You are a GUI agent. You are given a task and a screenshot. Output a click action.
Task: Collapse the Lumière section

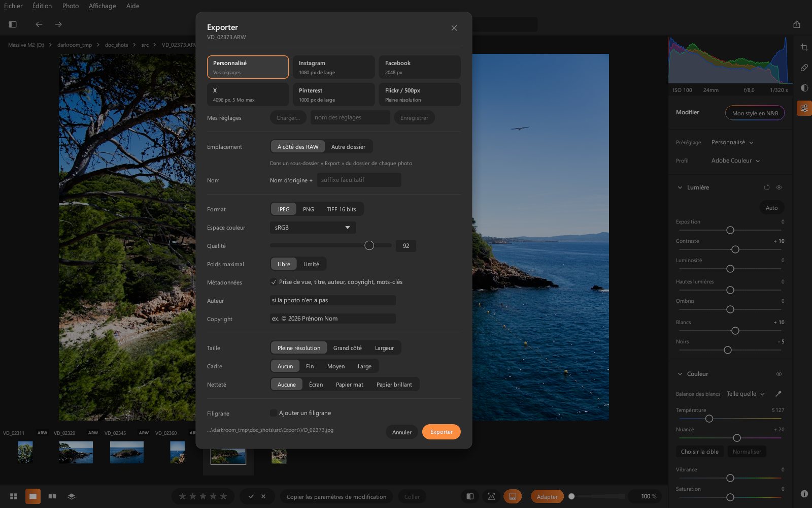pos(680,187)
